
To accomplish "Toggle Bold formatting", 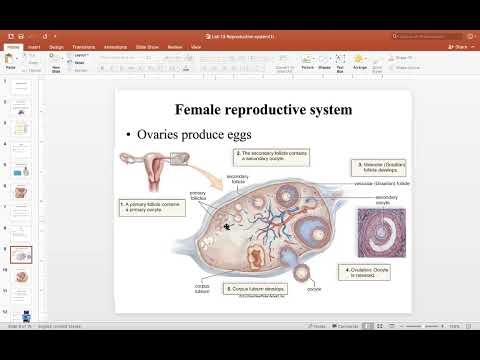I will pyautogui.click(x=102, y=68).
